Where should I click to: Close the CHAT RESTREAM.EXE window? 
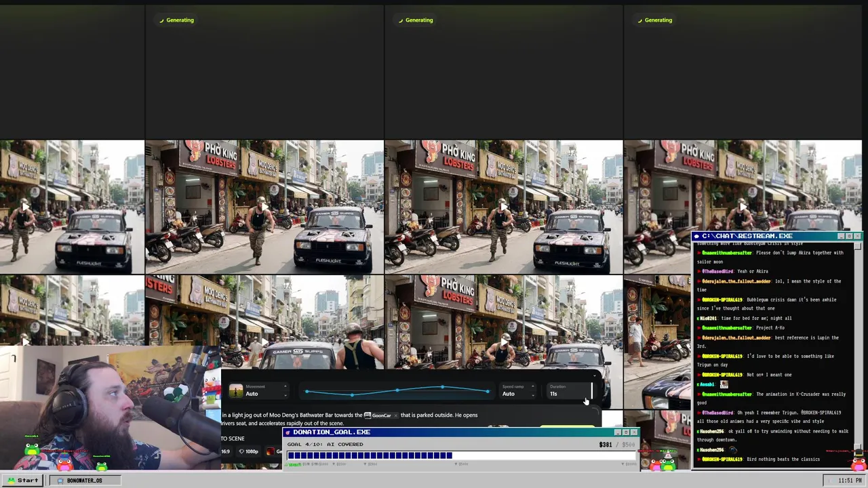click(857, 236)
